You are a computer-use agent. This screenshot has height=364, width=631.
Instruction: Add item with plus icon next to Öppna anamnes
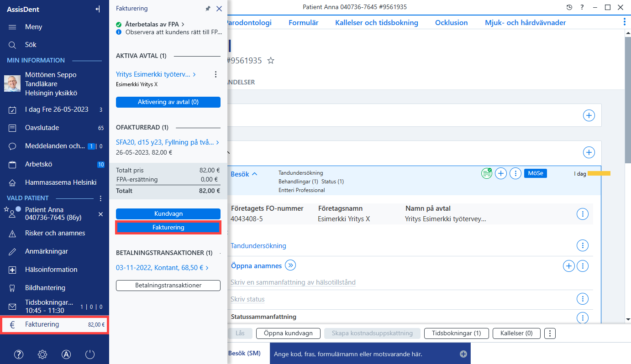point(568,266)
